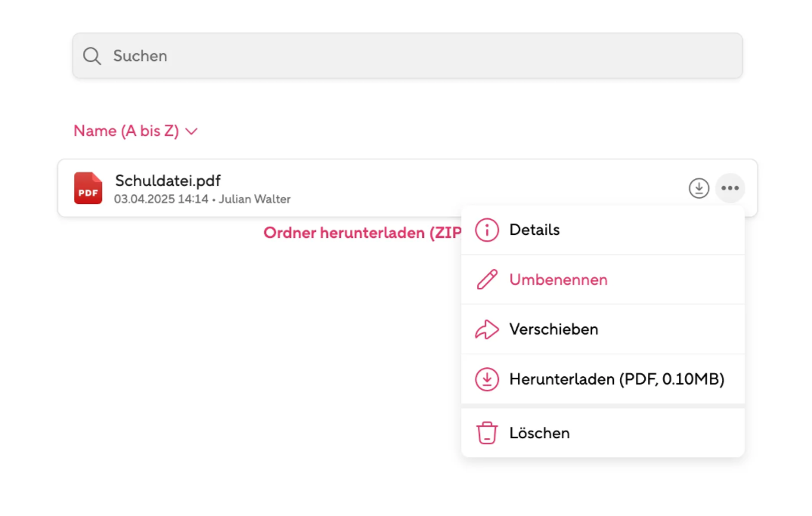This screenshot has width=812, height=516.
Task: Click the download icon in Herunterladen entry
Action: point(487,379)
